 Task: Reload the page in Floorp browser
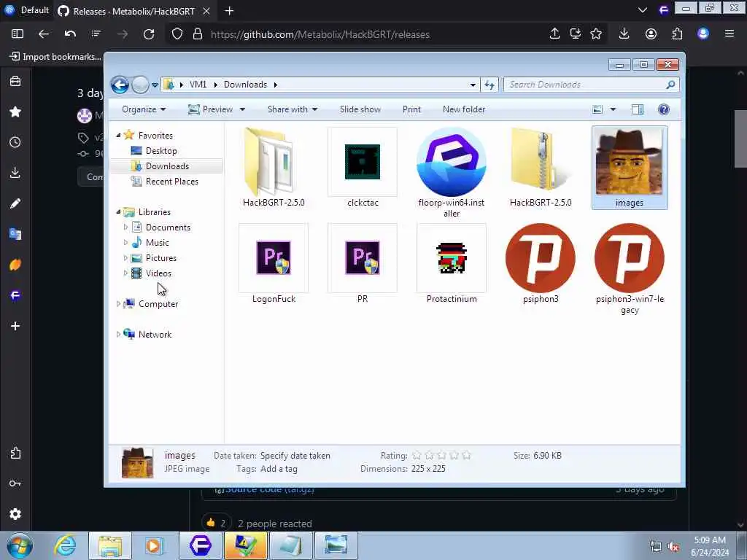(x=149, y=34)
